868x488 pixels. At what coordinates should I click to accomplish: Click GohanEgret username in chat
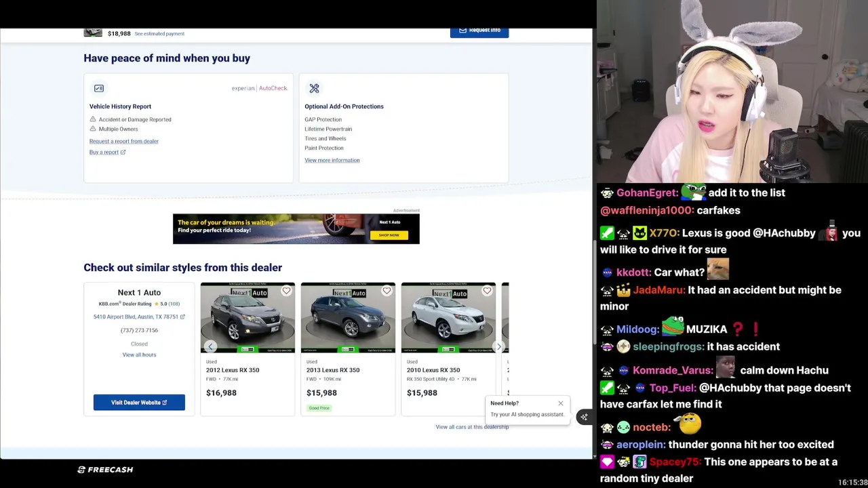tap(647, 192)
